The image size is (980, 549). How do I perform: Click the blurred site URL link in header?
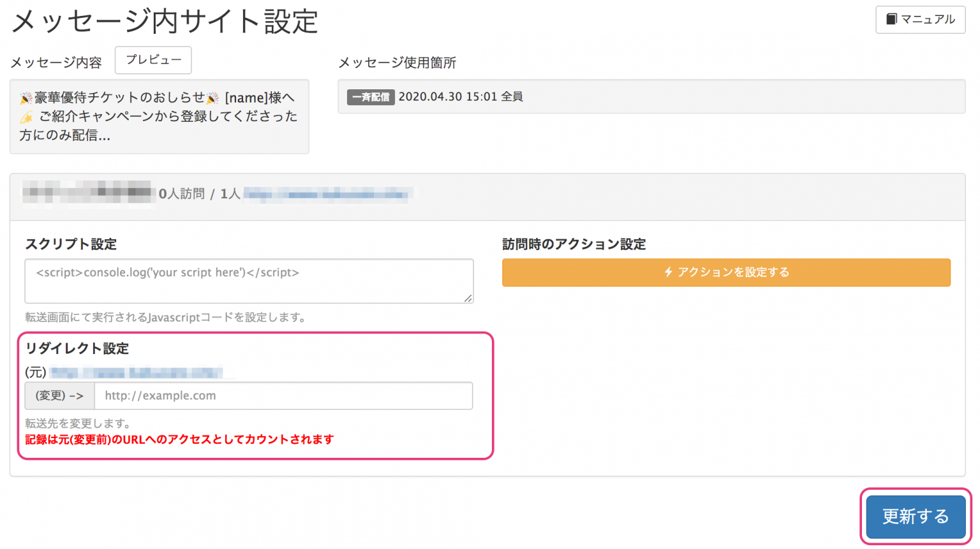click(328, 194)
